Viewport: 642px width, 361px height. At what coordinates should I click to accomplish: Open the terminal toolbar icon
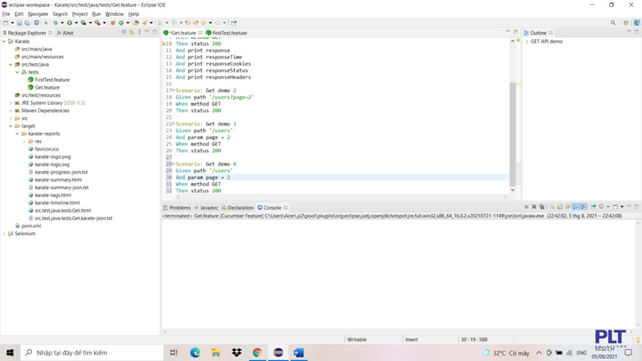tap(36, 23)
